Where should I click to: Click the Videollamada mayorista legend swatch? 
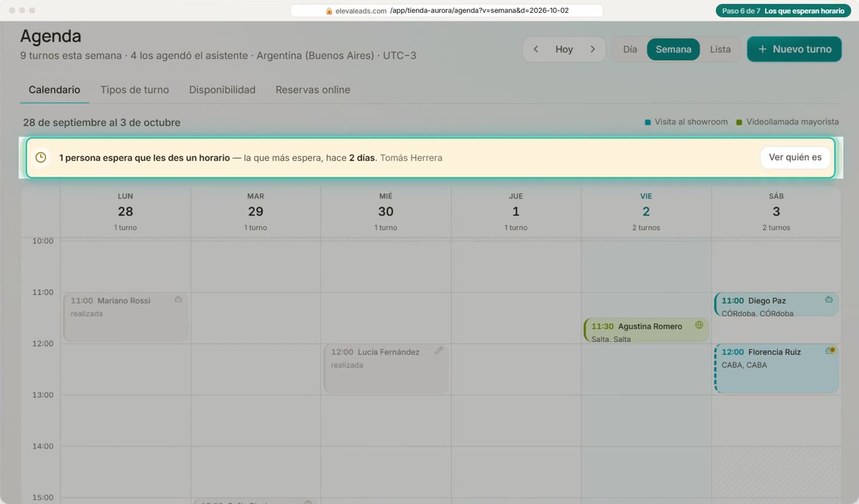tap(739, 122)
